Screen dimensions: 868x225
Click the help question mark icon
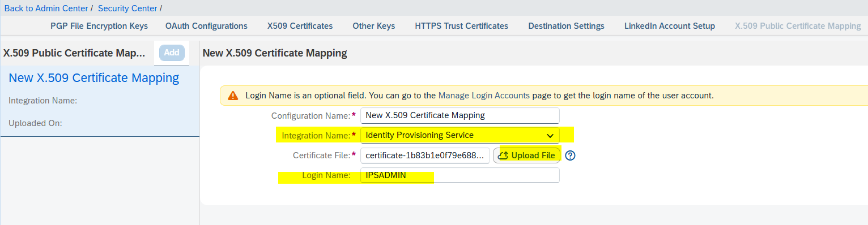coord(571,155)
